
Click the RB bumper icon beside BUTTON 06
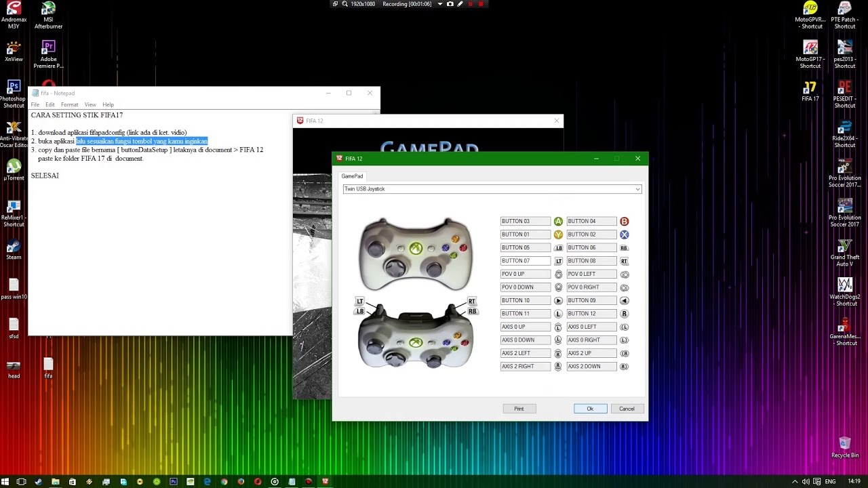point(625,248)
